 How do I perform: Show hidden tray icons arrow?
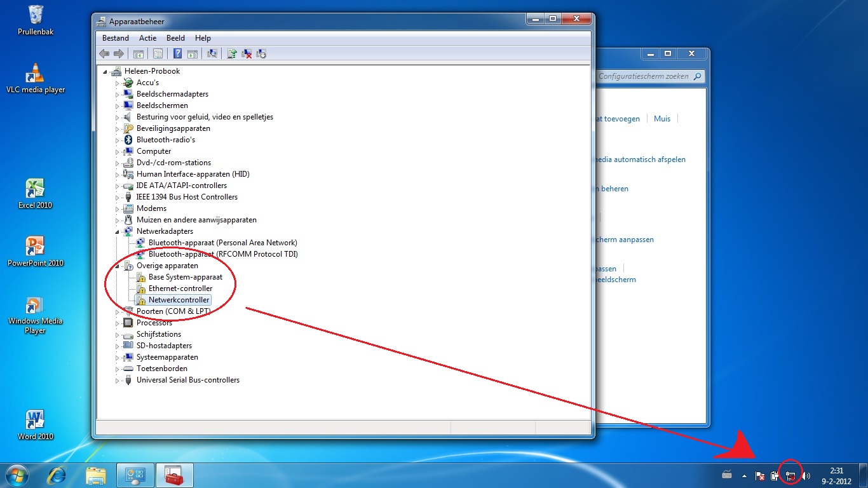(x=744, y=476)
